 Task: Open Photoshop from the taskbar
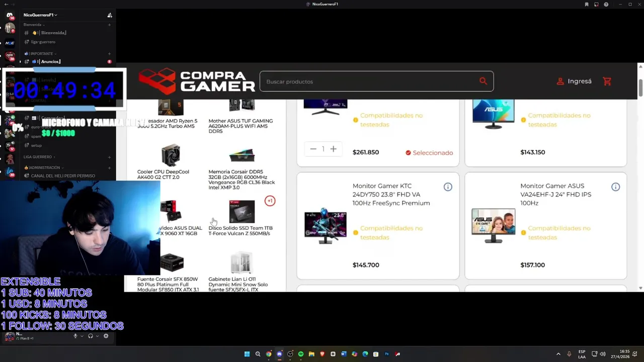[x=387, y=354]
